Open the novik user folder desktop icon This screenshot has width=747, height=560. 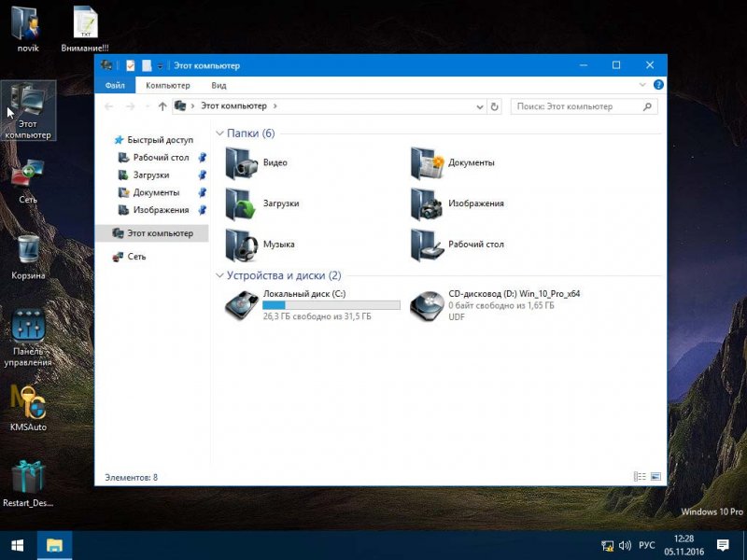coord(28,29)
